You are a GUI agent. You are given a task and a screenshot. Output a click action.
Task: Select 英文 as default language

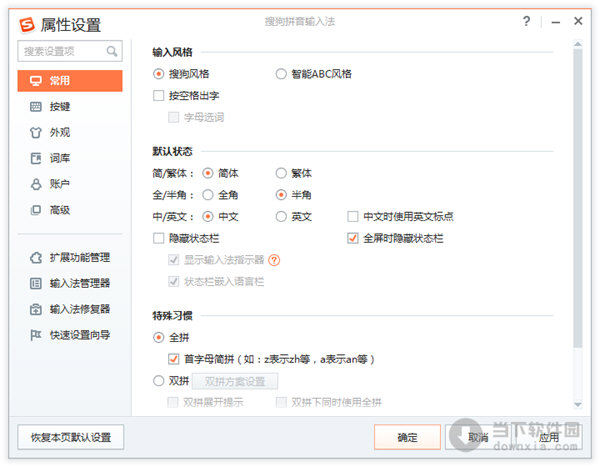pos(281,217)
